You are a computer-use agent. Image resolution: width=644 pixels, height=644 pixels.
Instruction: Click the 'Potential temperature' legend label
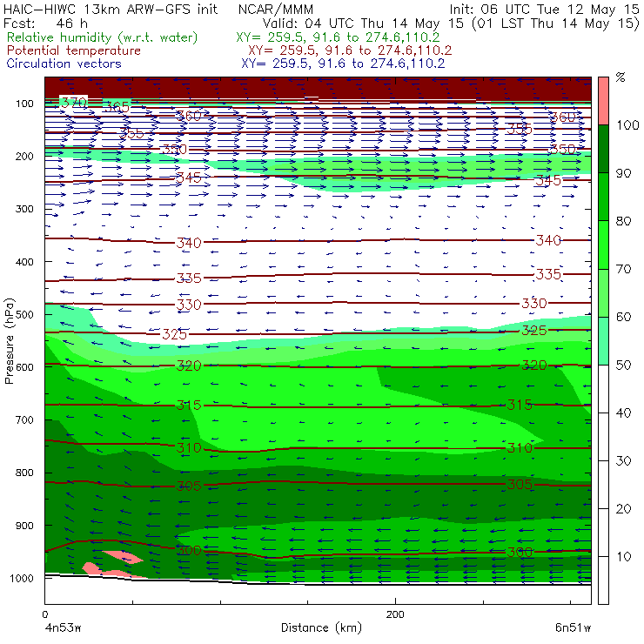[x=74, y=50]
